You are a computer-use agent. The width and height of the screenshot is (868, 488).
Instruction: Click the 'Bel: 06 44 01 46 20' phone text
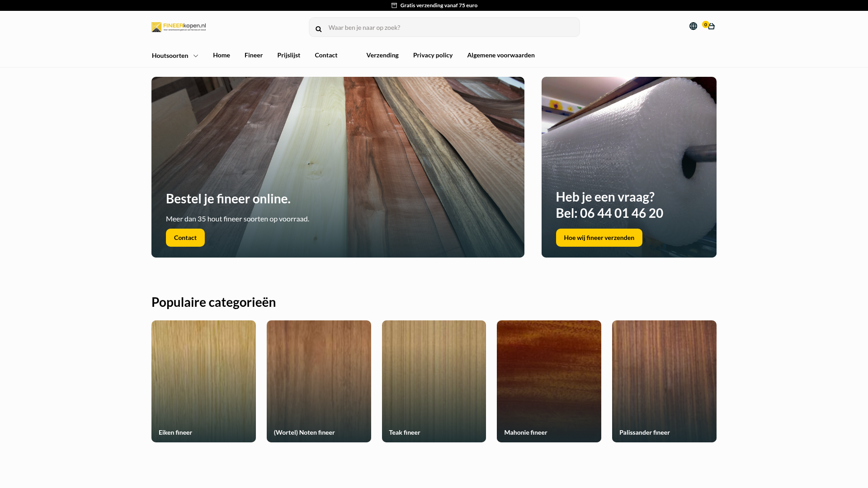tap(609, 213)
